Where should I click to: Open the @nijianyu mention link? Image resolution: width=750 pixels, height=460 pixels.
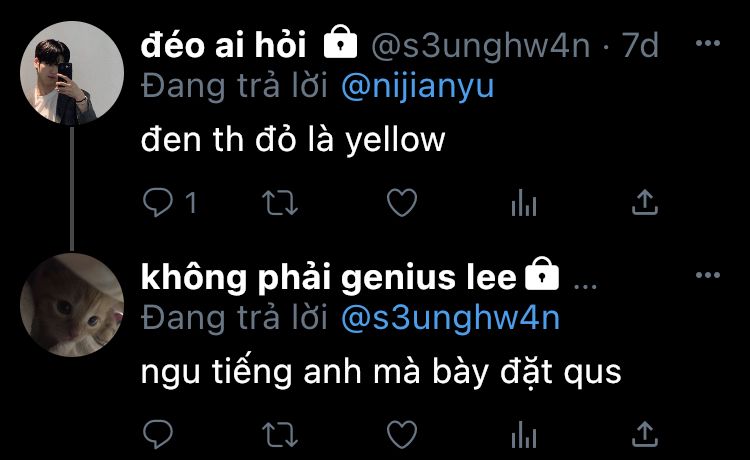coord(418,88)
